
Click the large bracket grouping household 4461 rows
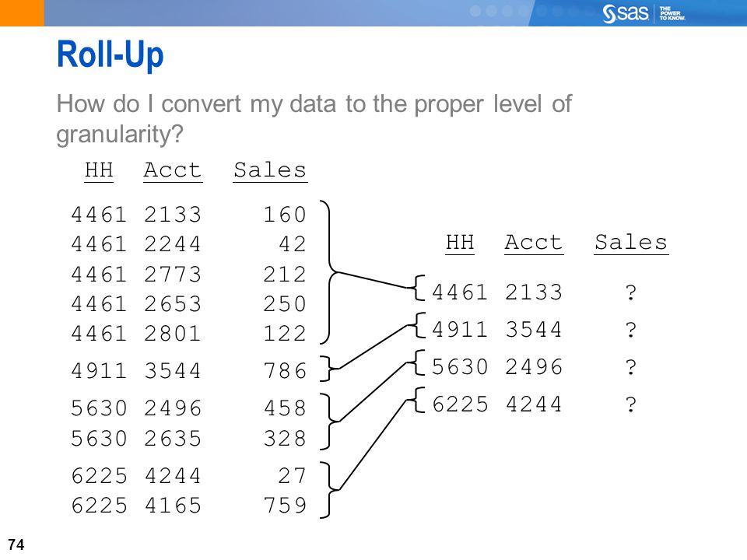(x=332, y=272)
